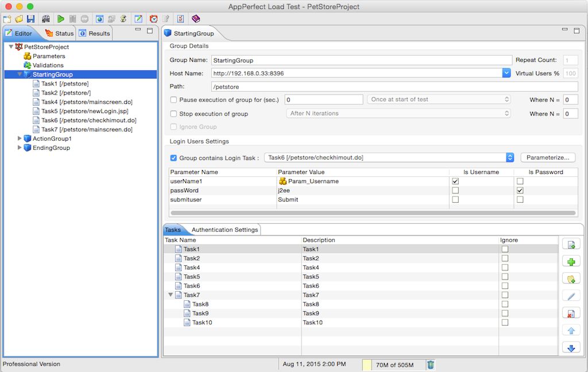
Task: Expand the ActionGroup1 tree node
Action: click(x=20, y=138)
